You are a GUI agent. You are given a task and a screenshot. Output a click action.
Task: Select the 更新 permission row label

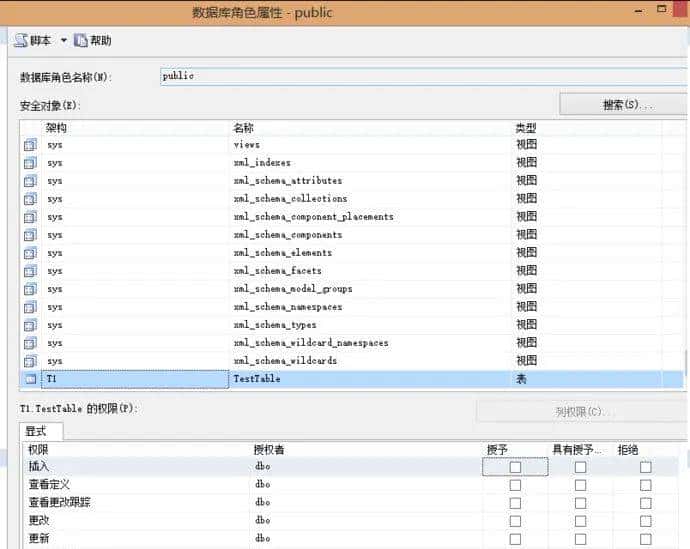pyautogui.click(x=39, y=539)
